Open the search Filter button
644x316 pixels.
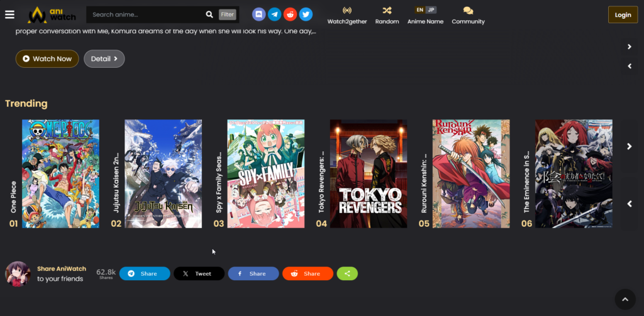(x=227, y=15)
